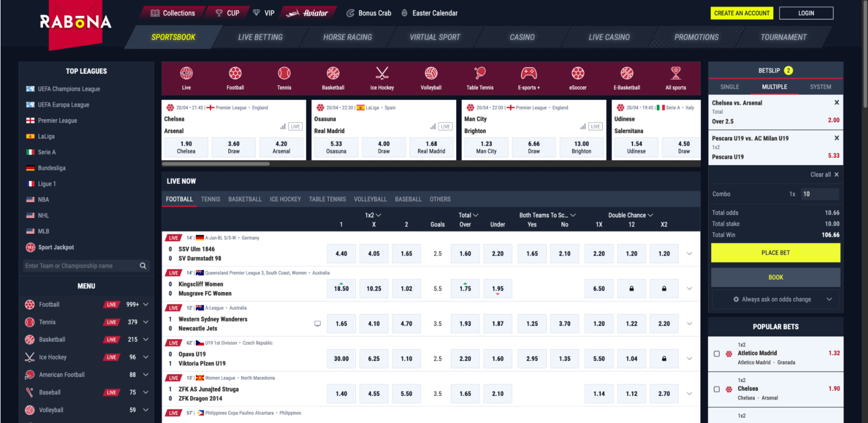Pick Real Madrid odds 1.68

click(x=431, y=147)
